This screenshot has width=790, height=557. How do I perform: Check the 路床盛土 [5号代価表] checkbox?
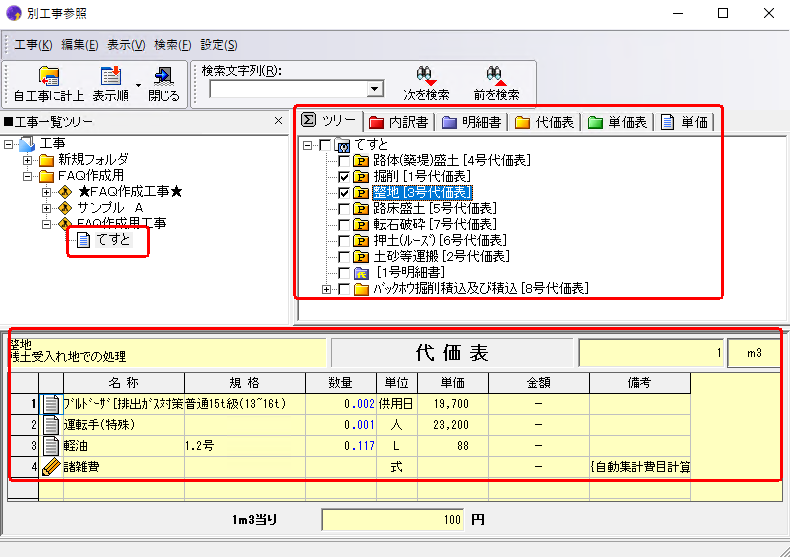click(345, 208)
